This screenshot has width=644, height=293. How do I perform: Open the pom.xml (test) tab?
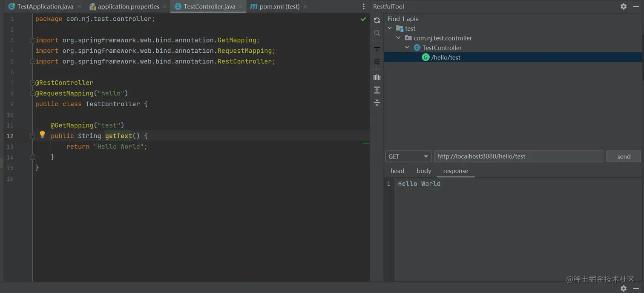(x=279, y=7)
